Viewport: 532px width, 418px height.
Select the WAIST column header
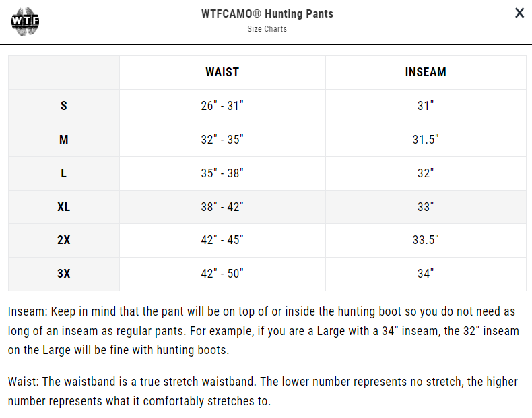pos(222,72)
